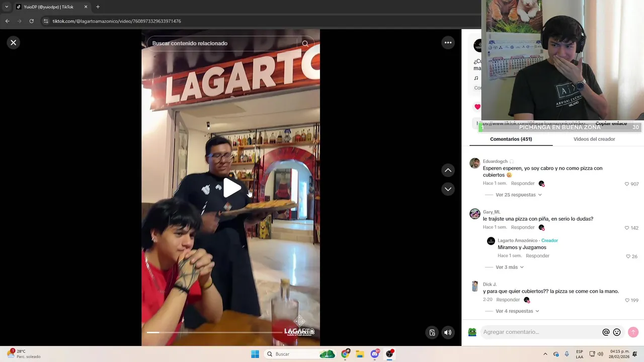Reply to Eduardogch's comment via Responder
644x362 pixels.
click(x=523, y=184)
